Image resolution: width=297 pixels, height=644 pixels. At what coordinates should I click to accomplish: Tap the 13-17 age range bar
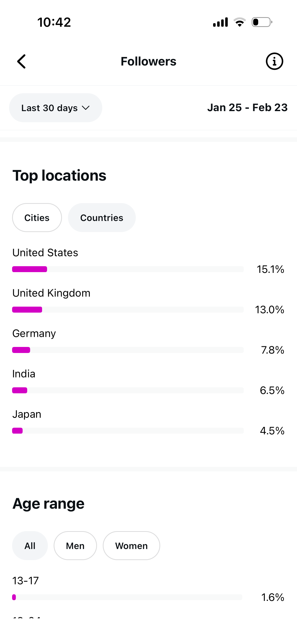point(127,597)
